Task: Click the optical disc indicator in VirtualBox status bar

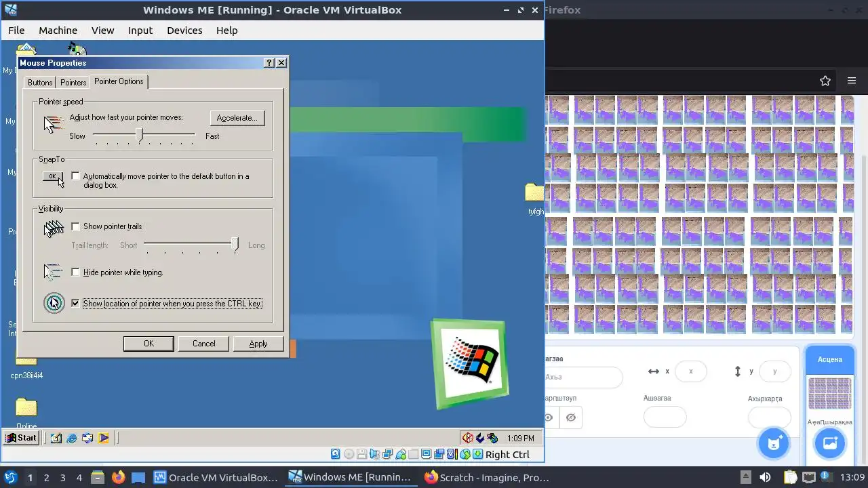Action: click(x=349, y=454)
